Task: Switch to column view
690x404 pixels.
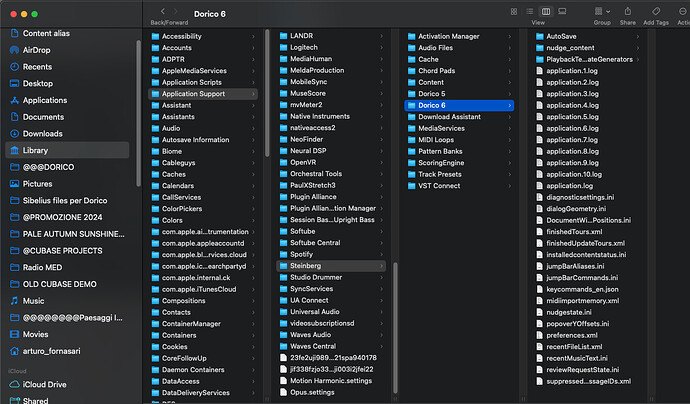Action: pyautogui.click(x=546, y=12)
